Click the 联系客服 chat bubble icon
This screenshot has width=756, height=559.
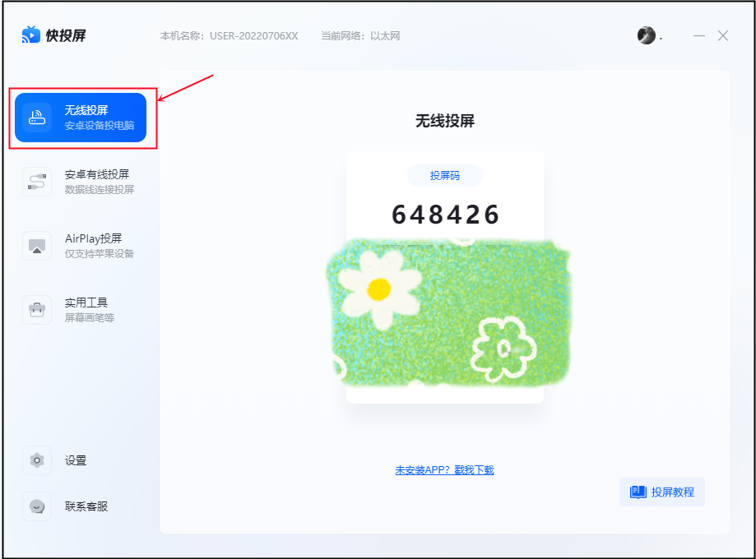point(37,506)
